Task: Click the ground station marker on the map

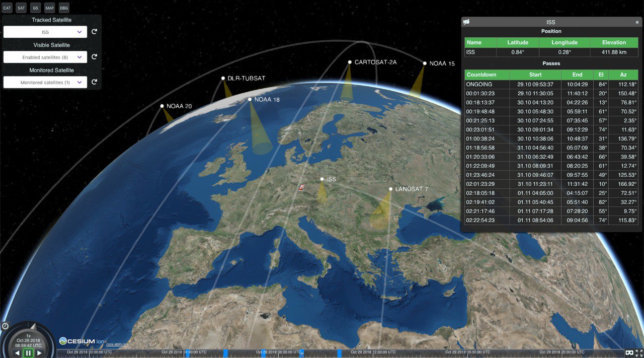Action: 302,187
